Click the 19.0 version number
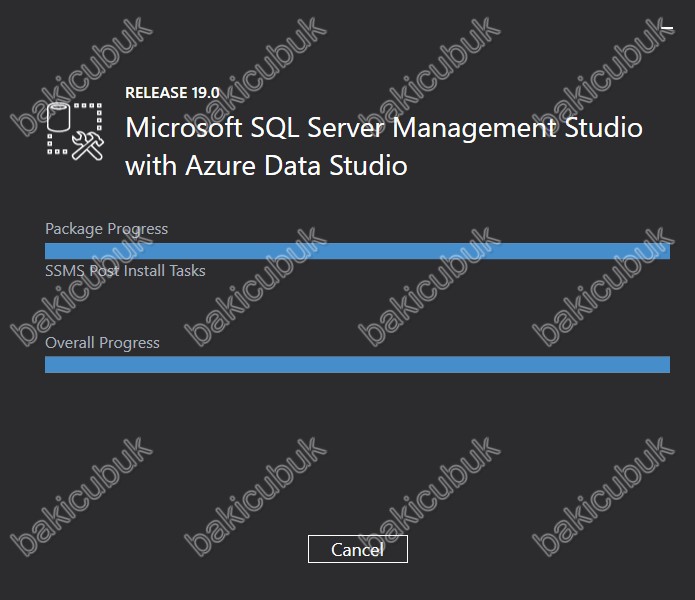 (206, 93)
